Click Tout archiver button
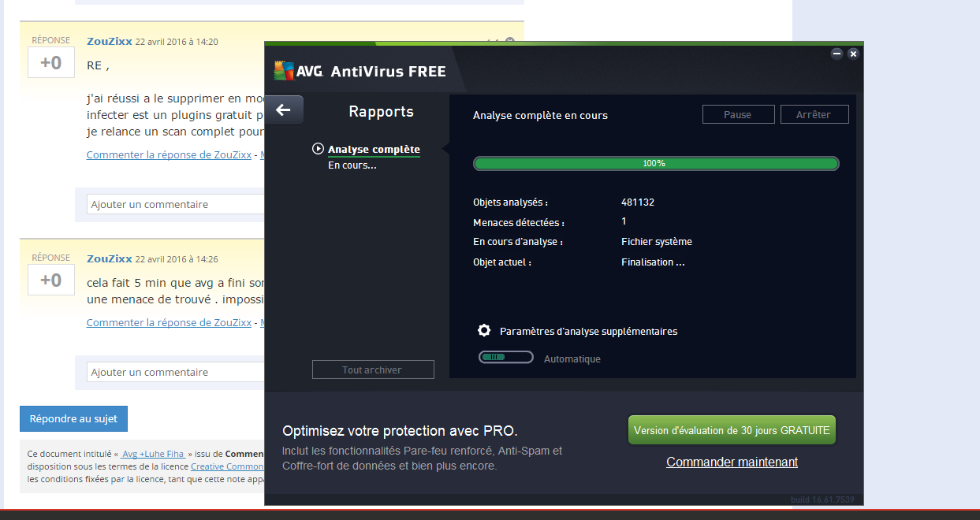This screenshot has height=520, width=980. pos(373,370)
